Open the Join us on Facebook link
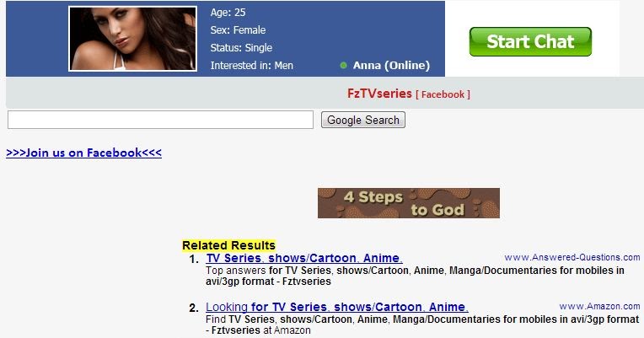This screenshot has width=644, height=338. (x=83, y=153)
